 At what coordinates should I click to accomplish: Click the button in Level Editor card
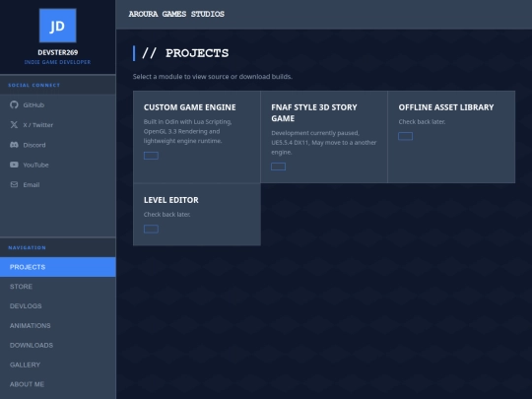click(151, 229)
